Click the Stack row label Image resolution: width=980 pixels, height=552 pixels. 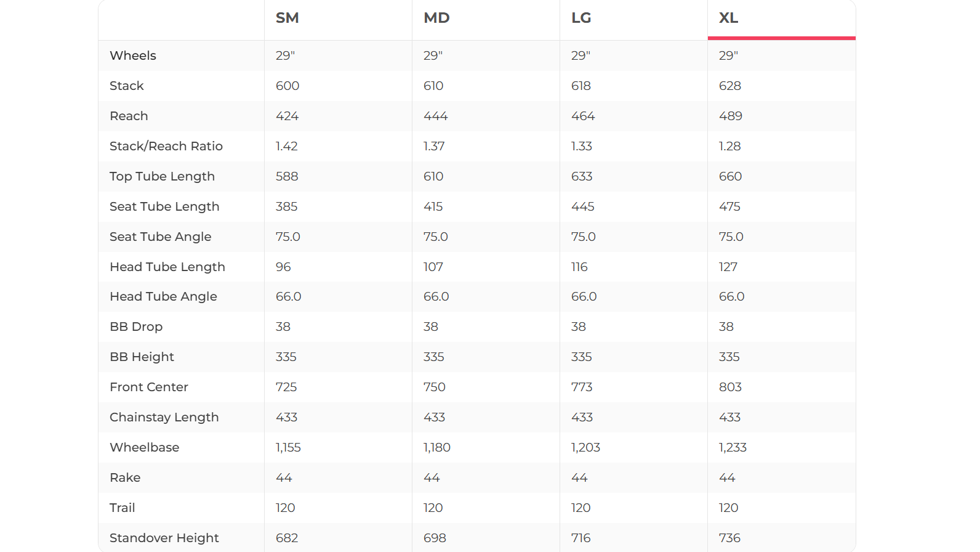127,86
